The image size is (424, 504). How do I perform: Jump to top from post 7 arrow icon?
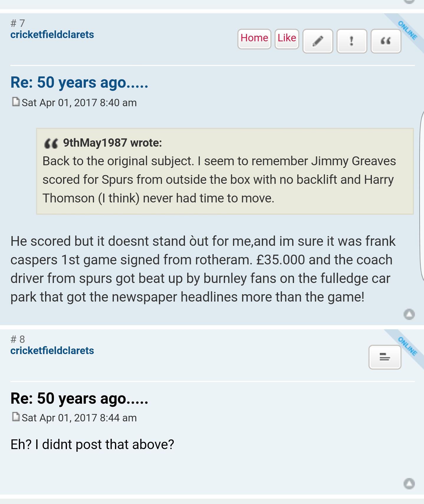point(409,314)
